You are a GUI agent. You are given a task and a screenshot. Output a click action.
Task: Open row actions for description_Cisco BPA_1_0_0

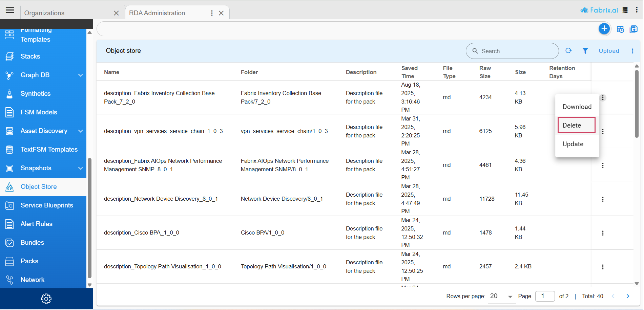coord(602,233)
